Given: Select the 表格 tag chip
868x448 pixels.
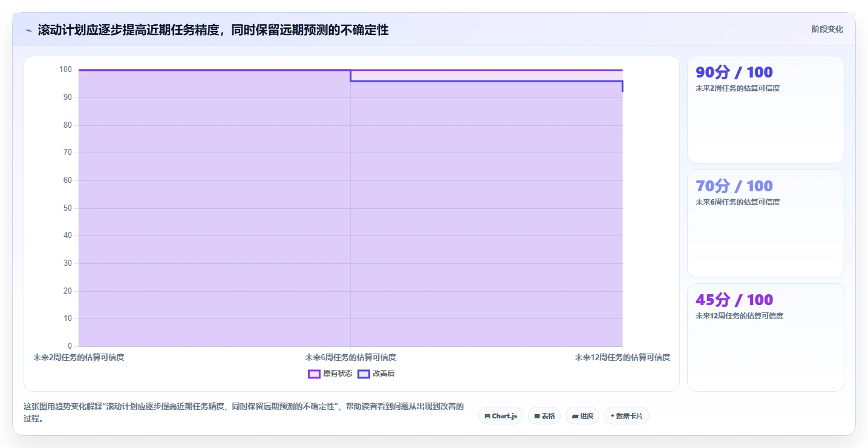Looking at the screenshot, I should click(x=544, y=416).
